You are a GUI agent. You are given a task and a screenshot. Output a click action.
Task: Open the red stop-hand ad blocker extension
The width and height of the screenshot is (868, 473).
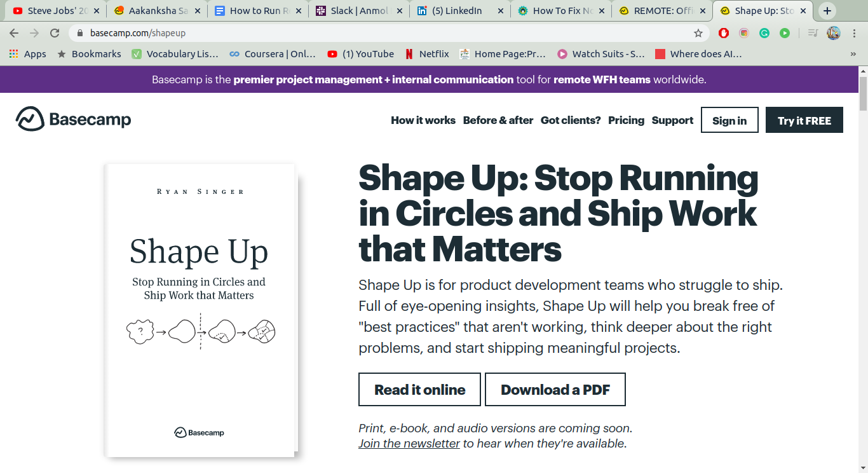pyautogui.click(x=724, y=33)
